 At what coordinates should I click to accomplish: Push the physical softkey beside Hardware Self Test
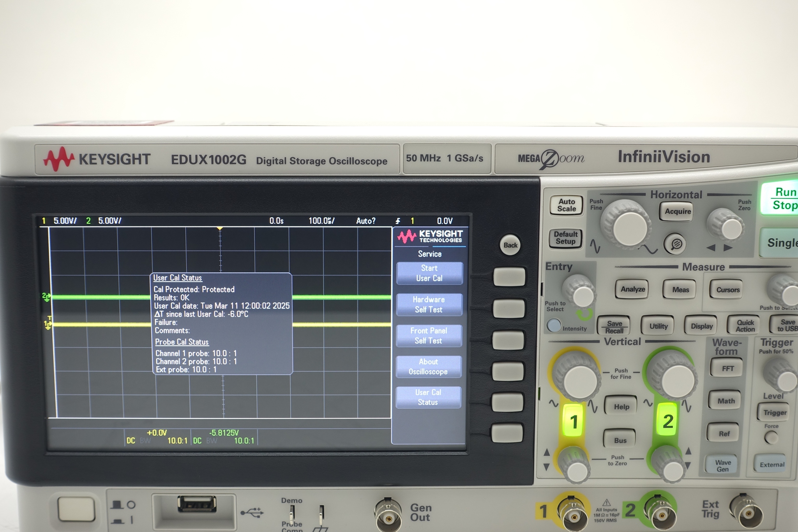pyautogui.click(x=509, y=308)
